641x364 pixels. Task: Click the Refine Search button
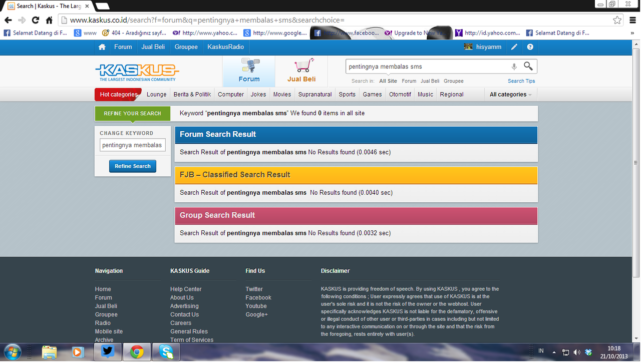[x=133, y=166]
